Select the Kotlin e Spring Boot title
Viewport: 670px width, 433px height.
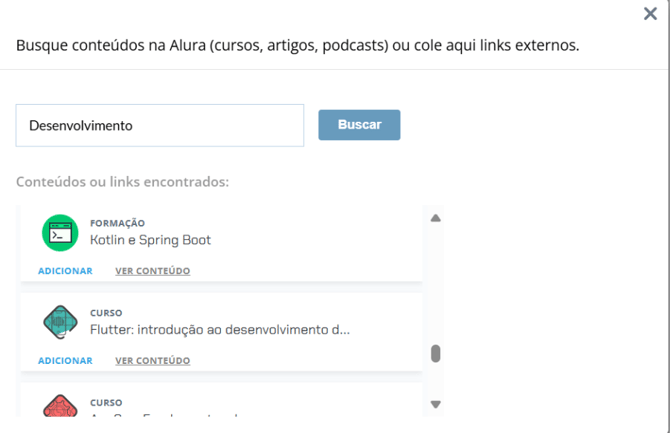(150, 240)
